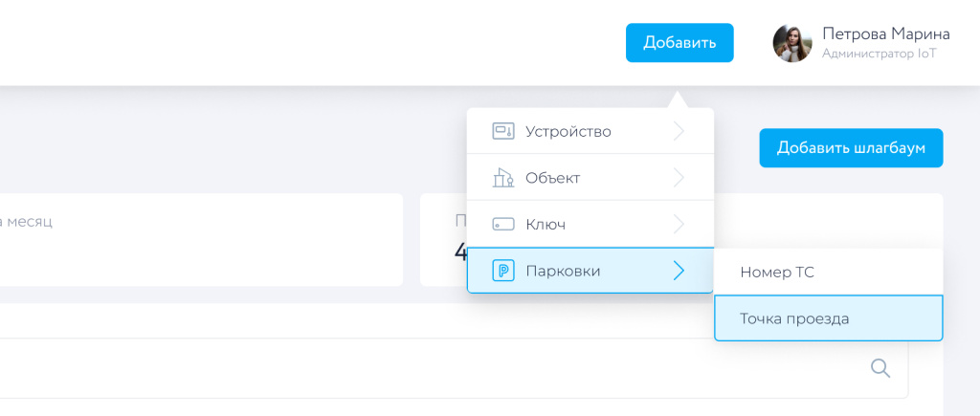This screenshot has height=416, width=980.
Task: Click the user name Петрова Марина
Action: point(885,34)
